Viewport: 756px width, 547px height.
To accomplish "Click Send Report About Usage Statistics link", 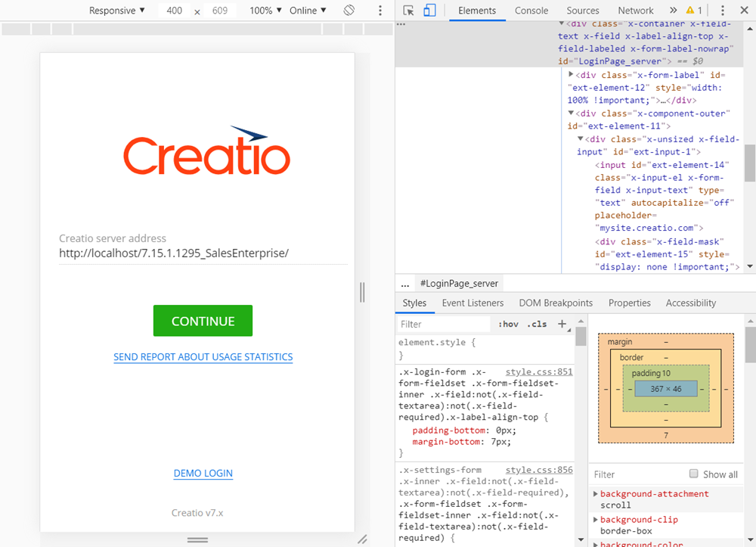I will pos(203,357).
